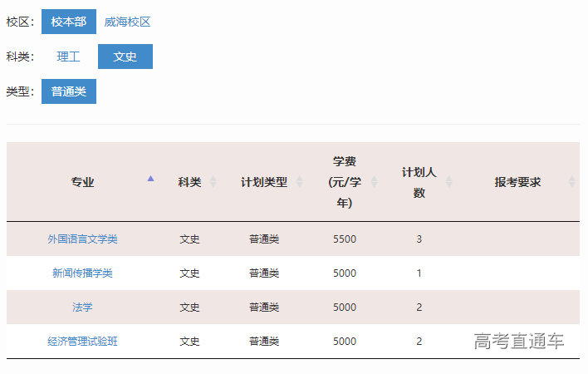Click plan count 1 for 新闻传播学类
The width and height of the screenshot is (588, 374).
tap(419, 273)
